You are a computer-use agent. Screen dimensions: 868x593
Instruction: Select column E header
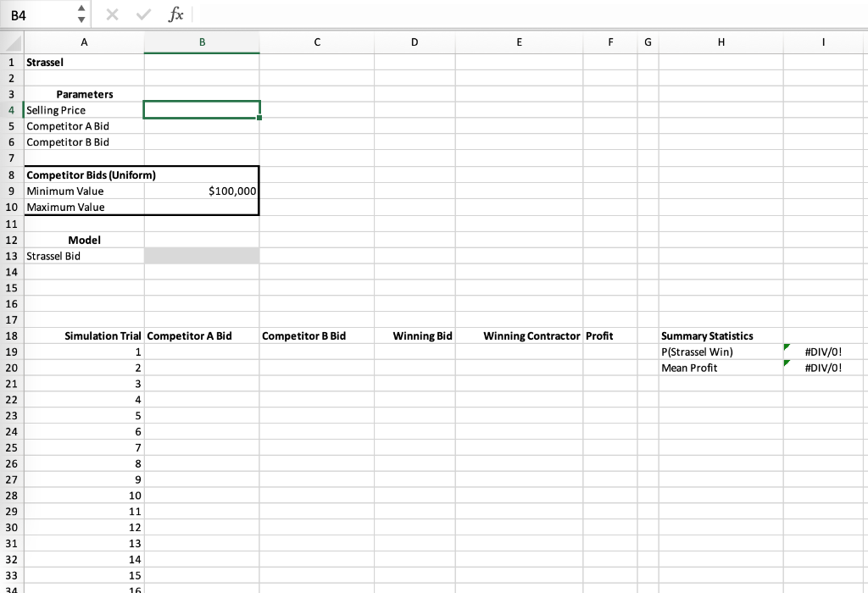tap(520, 42)
